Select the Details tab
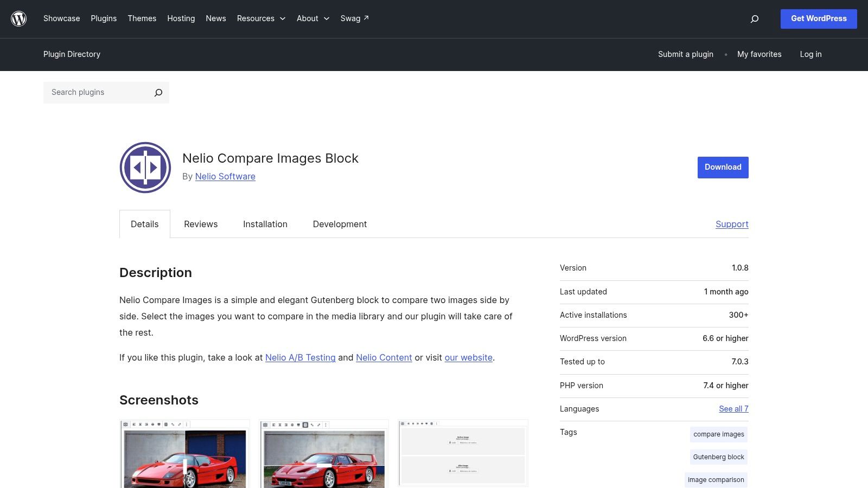The height and width of the screenshot is (488, 868). pyautogui.click(x=145, y=224)
